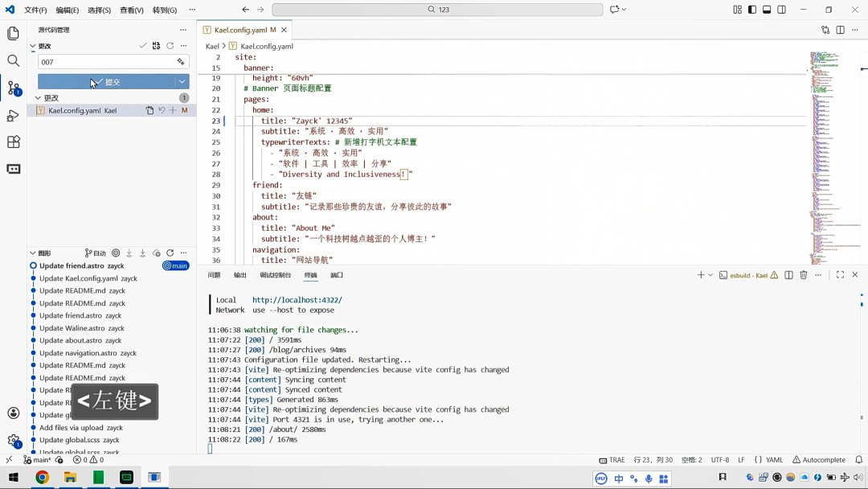Toggle the bottom panel visibility
Screen dimensions: 868x489
click(767, 10)
